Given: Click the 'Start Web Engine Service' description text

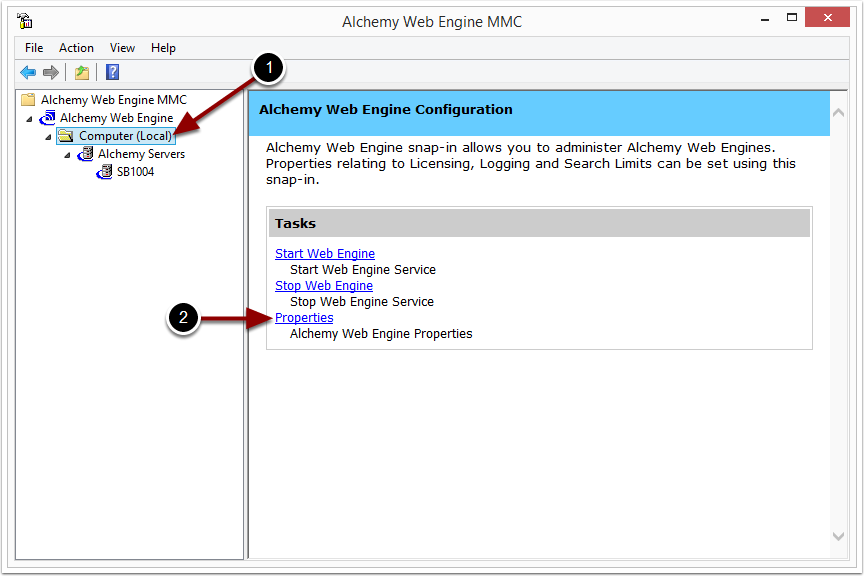Looking at the screenshot, I should click(363, 270).
